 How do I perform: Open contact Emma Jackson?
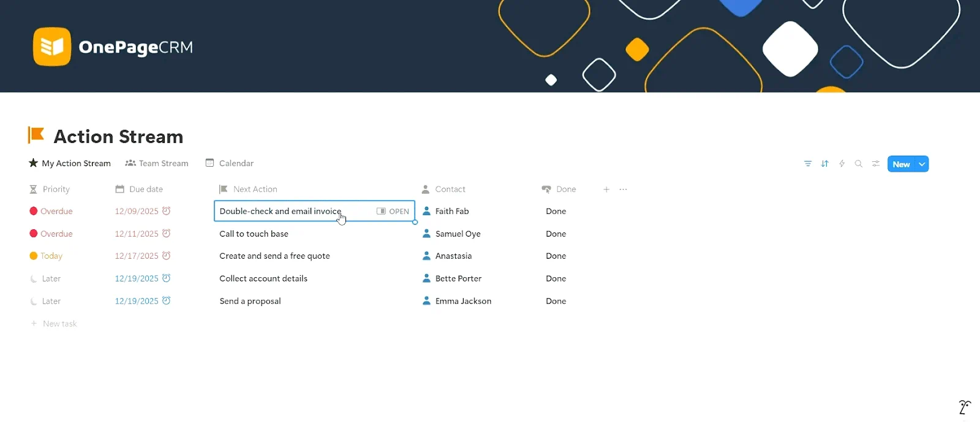(x=463, y=301)
